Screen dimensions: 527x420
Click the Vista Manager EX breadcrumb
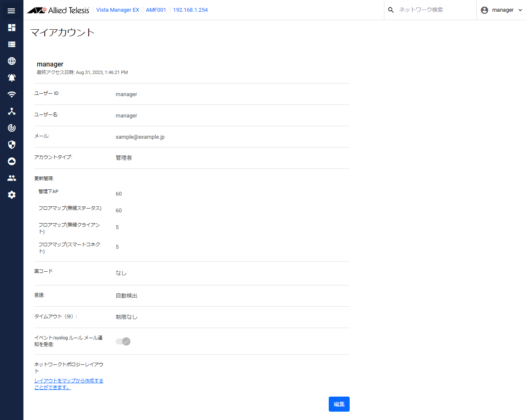(118, 10)
